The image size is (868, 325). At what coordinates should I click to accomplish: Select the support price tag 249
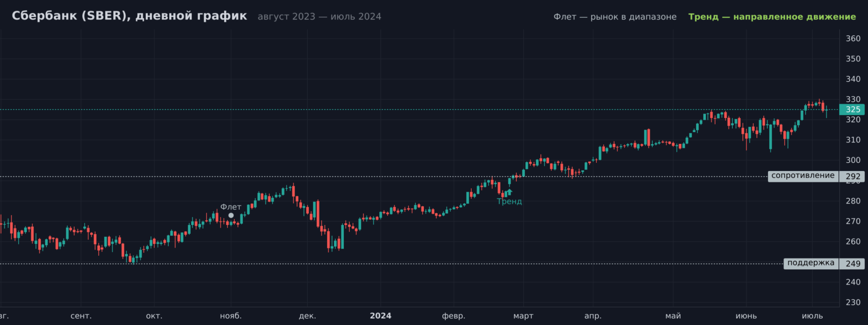(852, 264)
